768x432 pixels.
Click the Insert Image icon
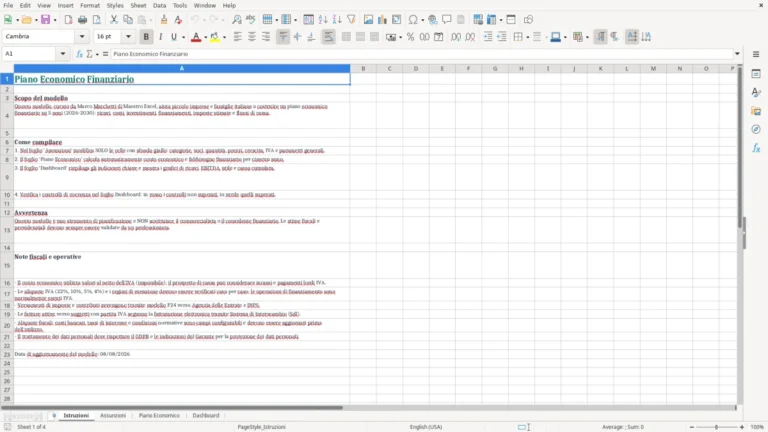tap(368, 20)
